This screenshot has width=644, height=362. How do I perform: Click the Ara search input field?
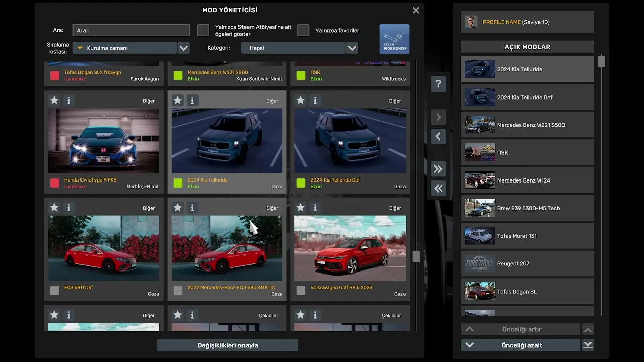pyautogui.click(x=131, y=30)
